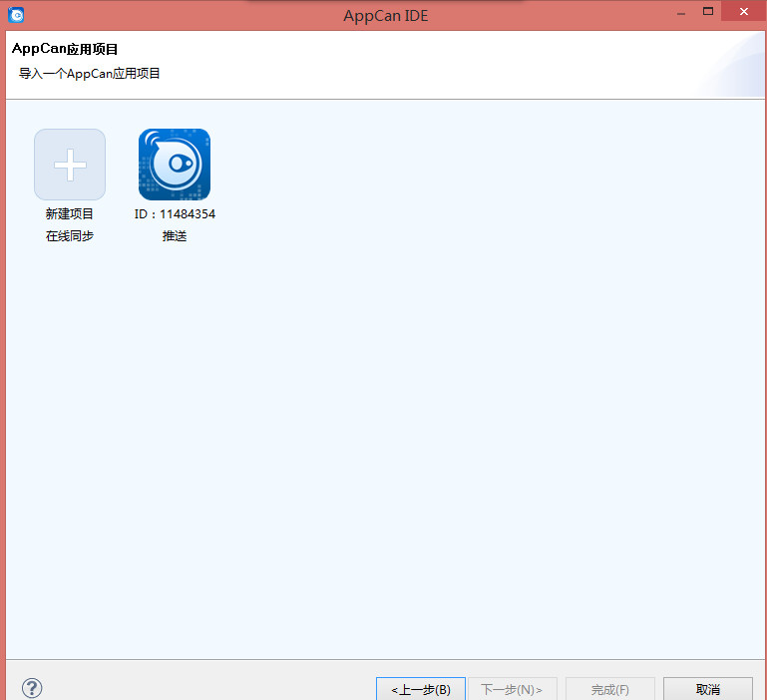
Task: Cancel the wizard with 取消
Action: tap(708, 689)
